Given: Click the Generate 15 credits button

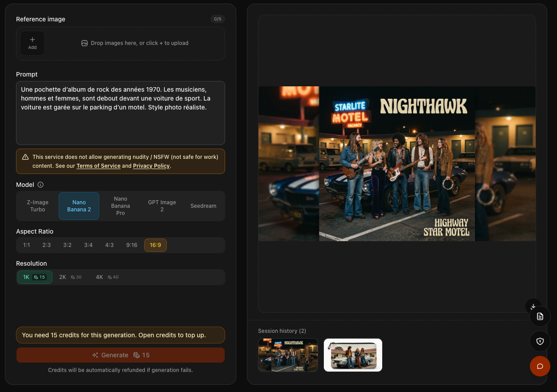Looking at the screenshot, I should point(121,355).
